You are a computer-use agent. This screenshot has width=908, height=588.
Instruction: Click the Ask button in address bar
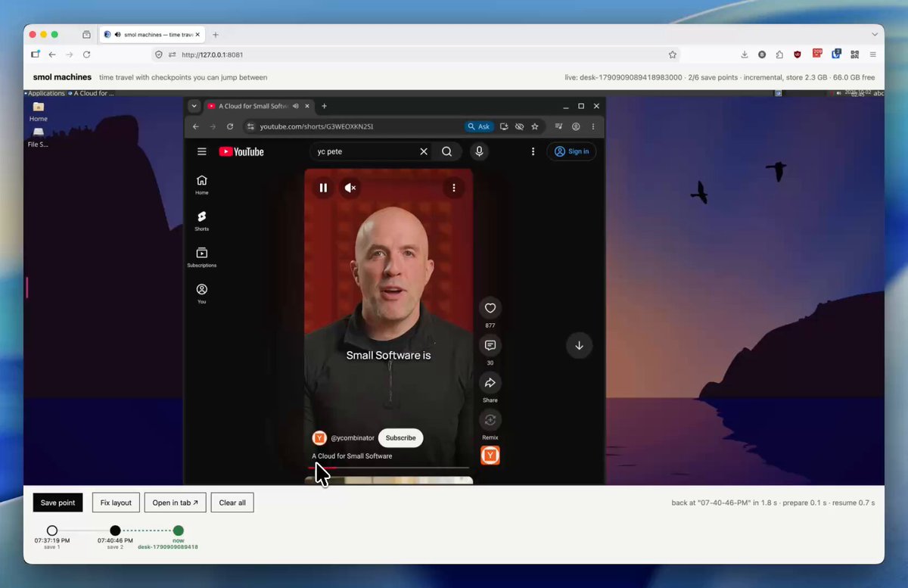pos(479,126)
